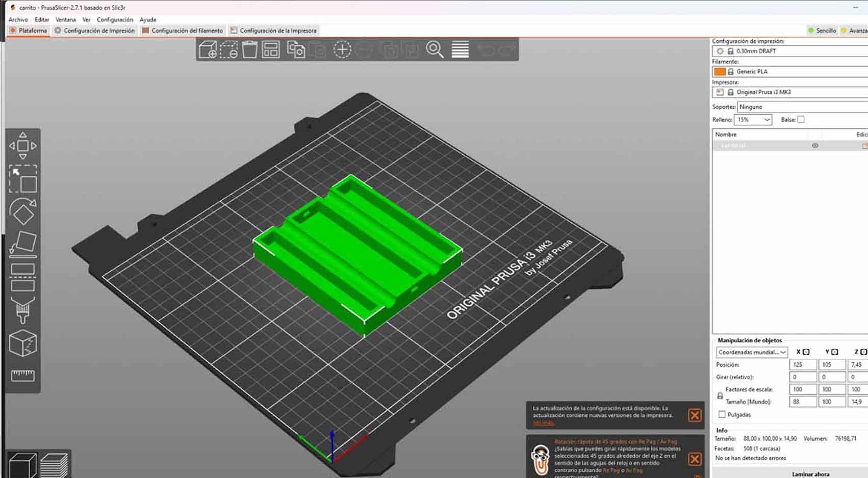The height and width of the screenshot is (478, 868).
Task: Select the Move tool
Action: click(23, 146)
